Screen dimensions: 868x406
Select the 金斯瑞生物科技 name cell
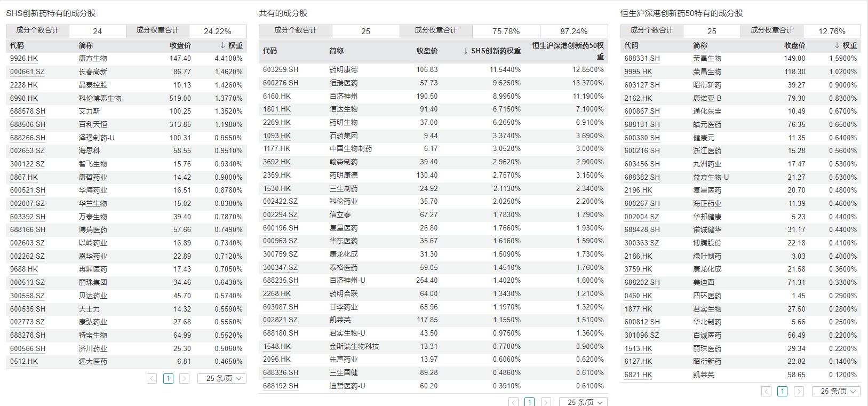tap(354, 346)
